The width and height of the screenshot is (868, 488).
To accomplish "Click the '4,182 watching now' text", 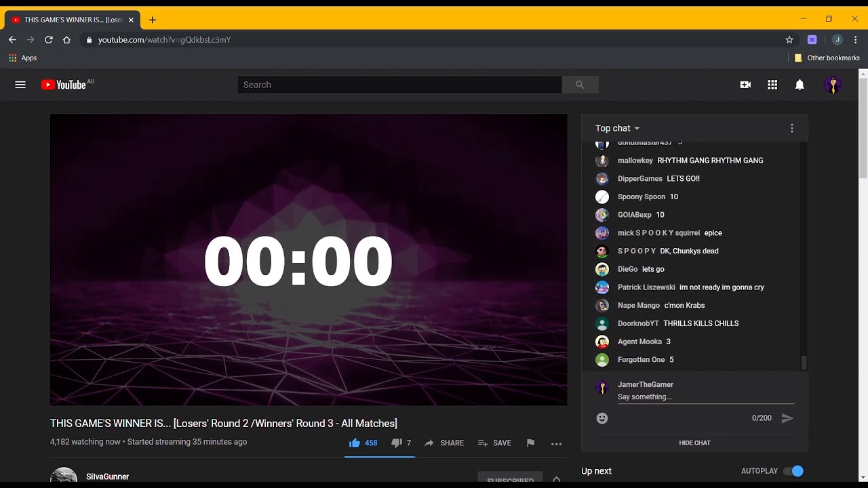I will point(85,442).
